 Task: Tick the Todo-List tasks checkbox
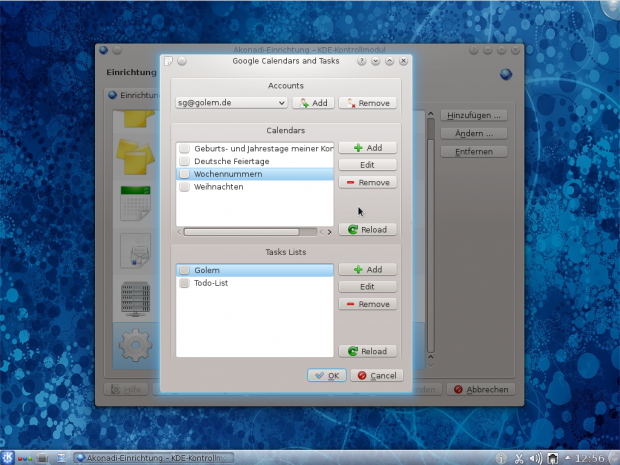pyautogui.click(x=184, y=283)
